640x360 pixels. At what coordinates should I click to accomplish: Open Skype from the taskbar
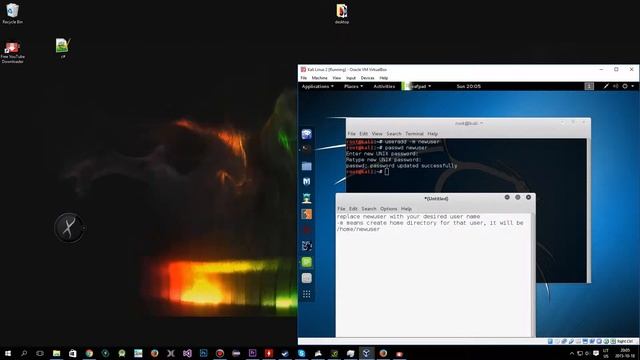(x=301, y=353)
